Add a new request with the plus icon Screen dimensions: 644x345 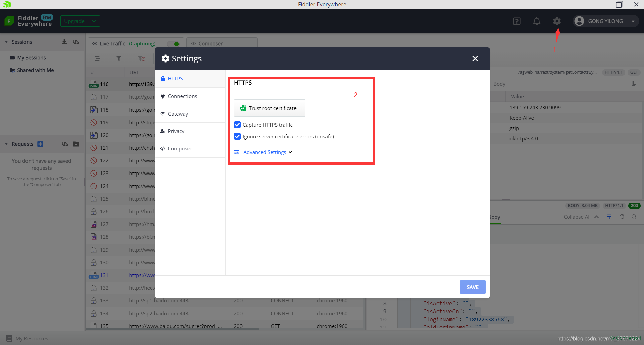[x=40, y=144]
